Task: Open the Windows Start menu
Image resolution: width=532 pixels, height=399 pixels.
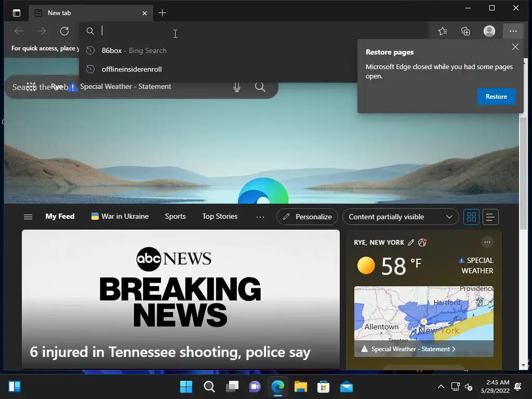Action: tap(186, 387)
